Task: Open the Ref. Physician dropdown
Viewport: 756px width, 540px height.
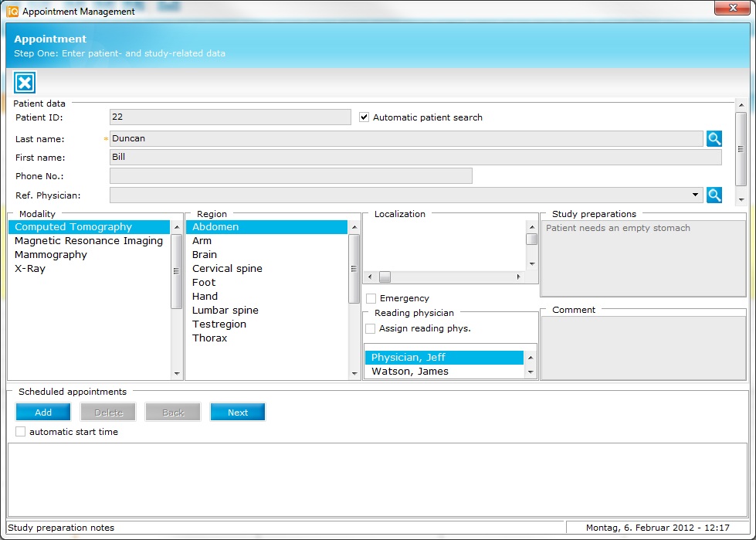Action: click(x=696, y=195)
